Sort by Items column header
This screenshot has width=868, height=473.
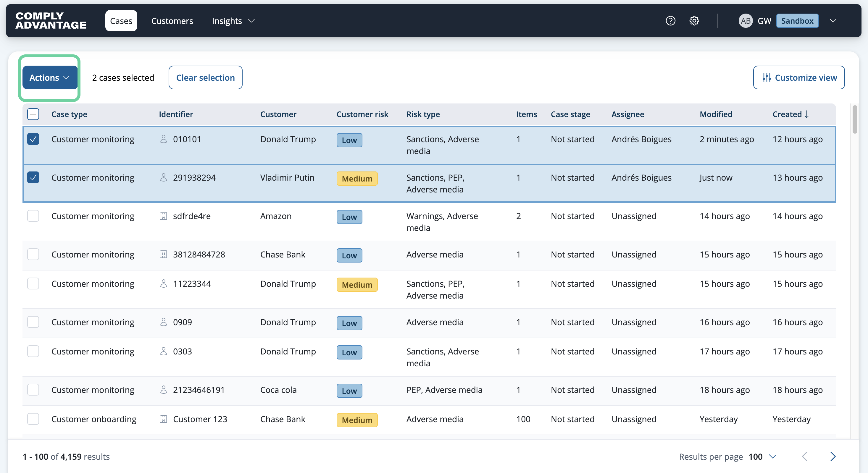coord(527,114)
